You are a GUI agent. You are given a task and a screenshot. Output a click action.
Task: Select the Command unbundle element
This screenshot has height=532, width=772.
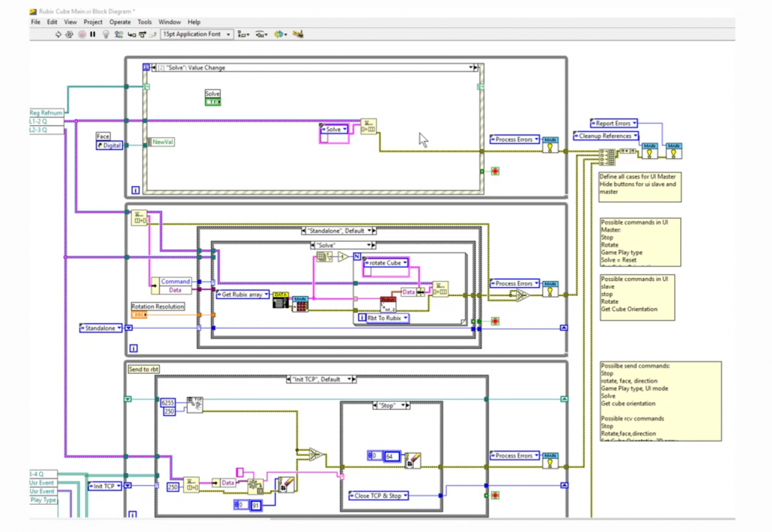pos(175,282)
